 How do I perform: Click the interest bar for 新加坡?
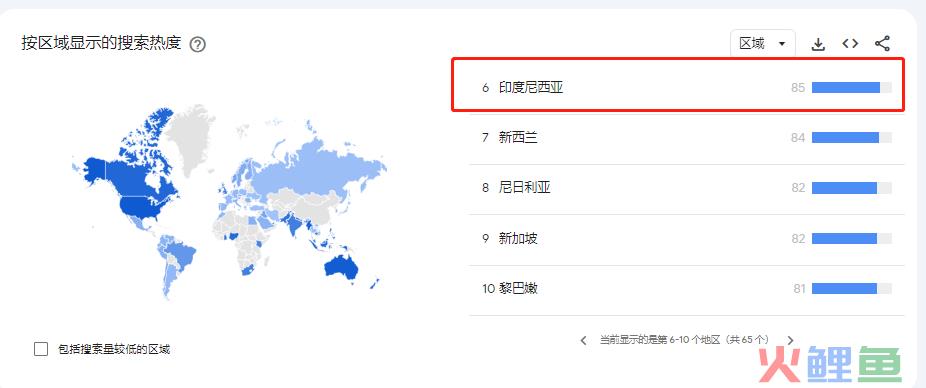click(852, 239)
